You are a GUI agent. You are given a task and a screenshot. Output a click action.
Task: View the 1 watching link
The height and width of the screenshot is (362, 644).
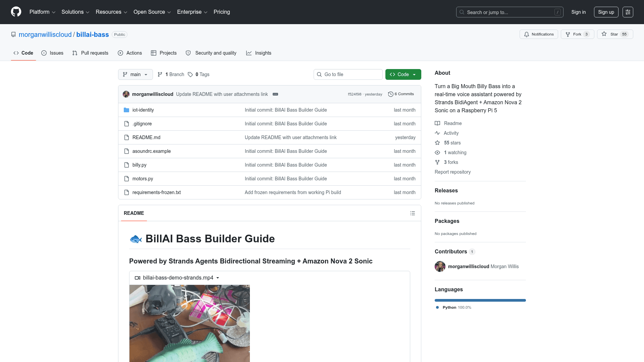[x=450, y=153]
